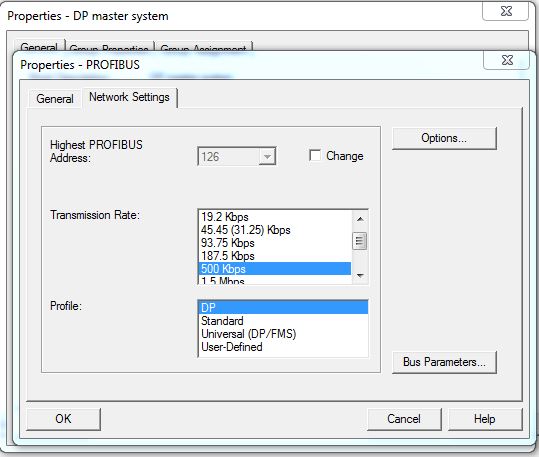Select 45.45 (31.25) Kbps transmission rate

click(x=275, y=230)
